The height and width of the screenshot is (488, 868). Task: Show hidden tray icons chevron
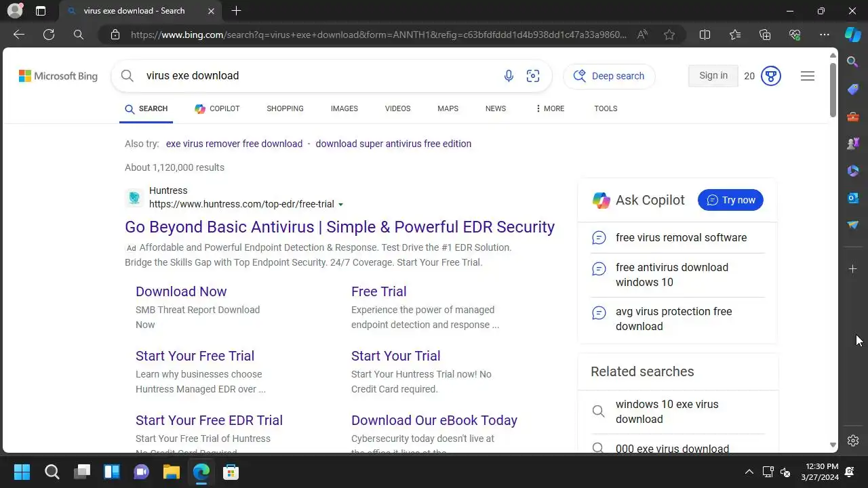[x=749, y=472]
